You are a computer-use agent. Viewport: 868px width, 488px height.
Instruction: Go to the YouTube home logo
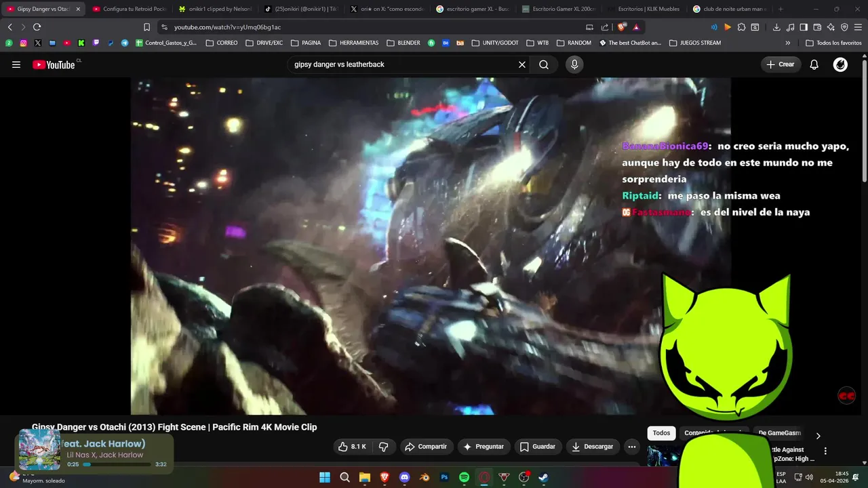coord(54,64)
